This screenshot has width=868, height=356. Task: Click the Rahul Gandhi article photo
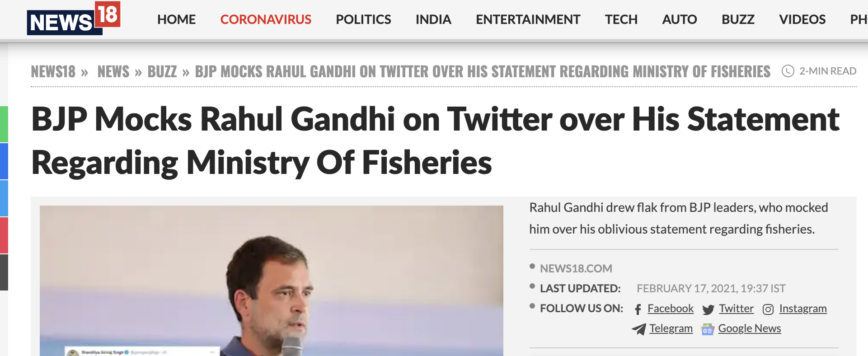click(x=271, y=280)
